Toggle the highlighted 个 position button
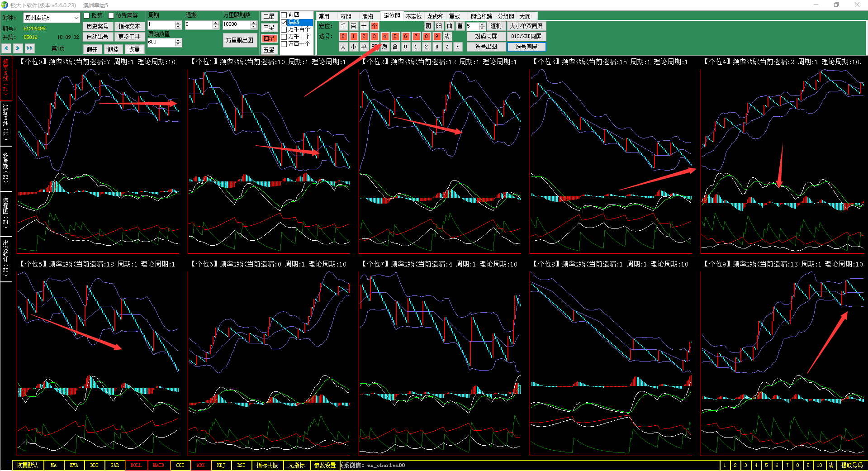This screenshot has width=868, height=471. 375,26
